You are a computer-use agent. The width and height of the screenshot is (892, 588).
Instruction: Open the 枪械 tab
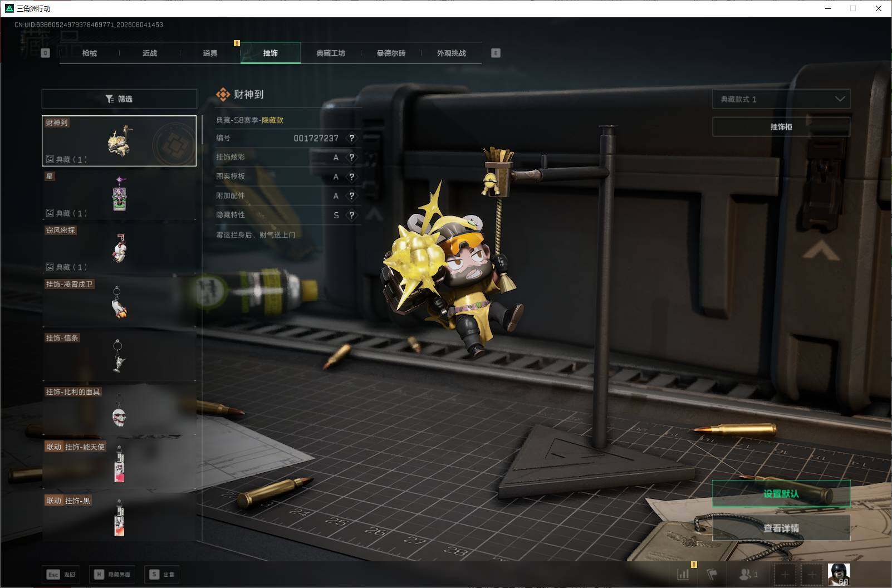tap(89, 53)
